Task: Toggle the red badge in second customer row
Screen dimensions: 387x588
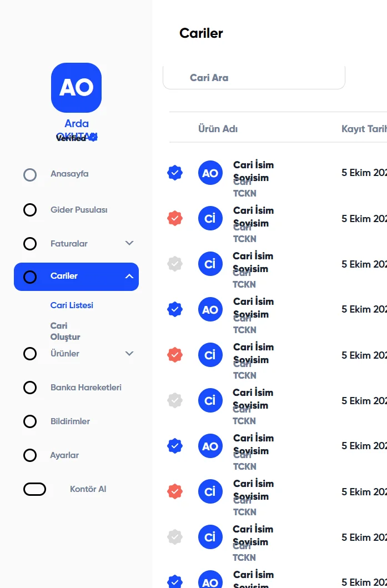Action: coord(175,218)
